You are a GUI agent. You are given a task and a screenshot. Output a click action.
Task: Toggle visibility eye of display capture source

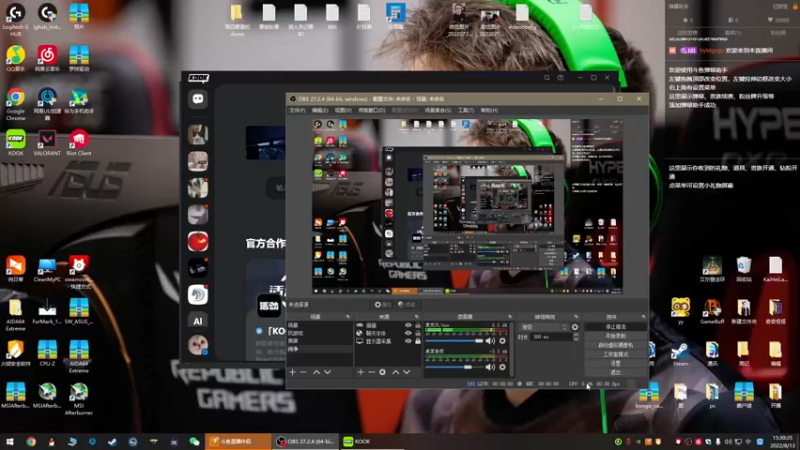[x=408, y=341]
